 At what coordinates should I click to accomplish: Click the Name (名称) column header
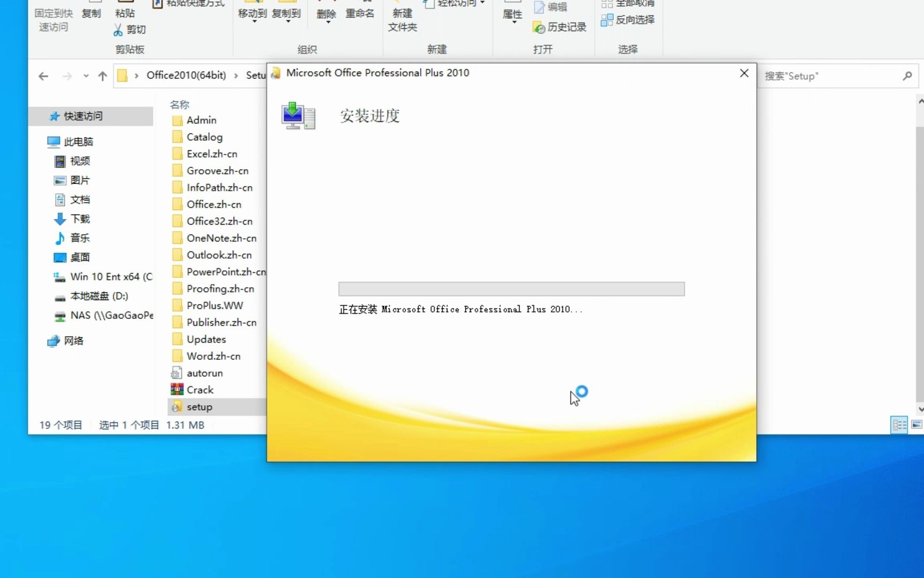coord(180,104)
